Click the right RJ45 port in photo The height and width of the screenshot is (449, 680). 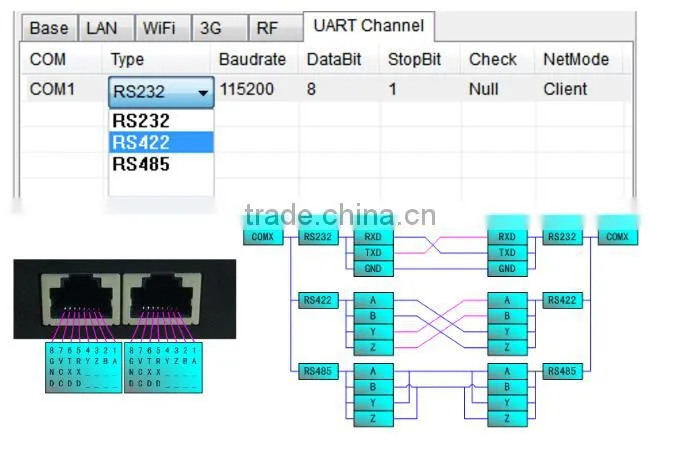pyautogui.click(x=162, y=299)
